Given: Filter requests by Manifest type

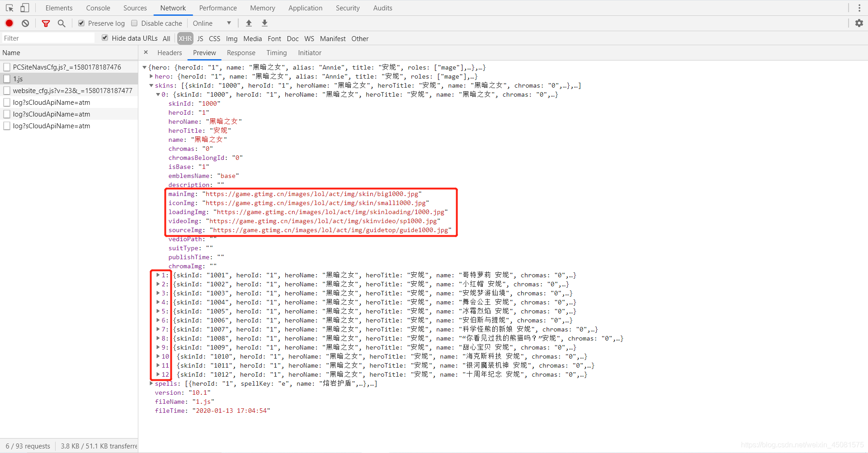Looking at the screenshot, I should (x=333, y=38).
